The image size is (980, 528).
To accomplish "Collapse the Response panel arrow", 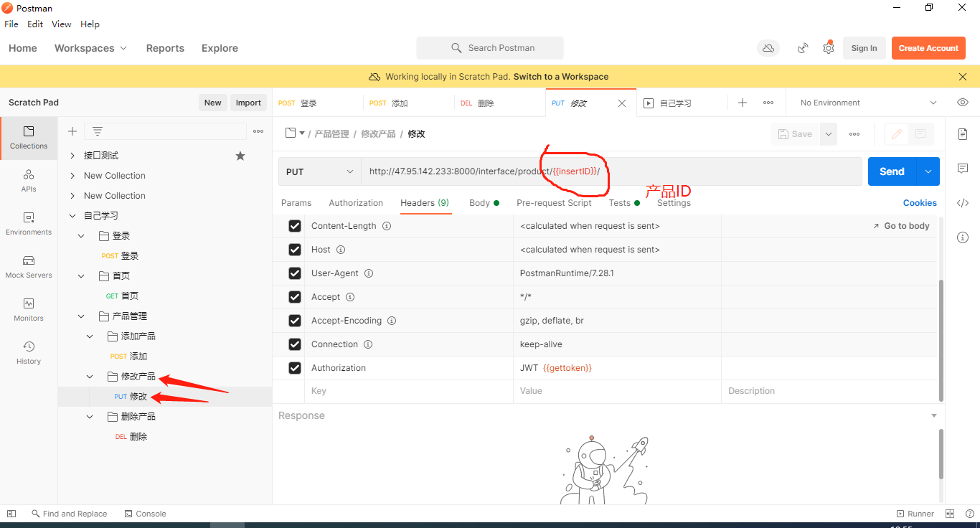I will [x=934, y=416].
